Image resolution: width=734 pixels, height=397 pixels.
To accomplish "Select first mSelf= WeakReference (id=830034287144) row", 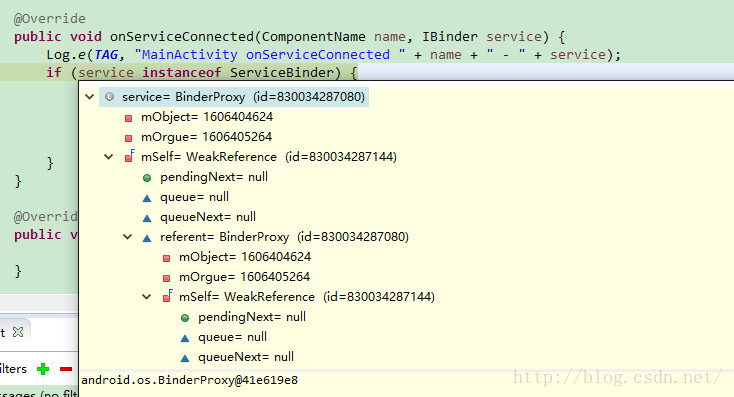I will [x=269, y=157].
